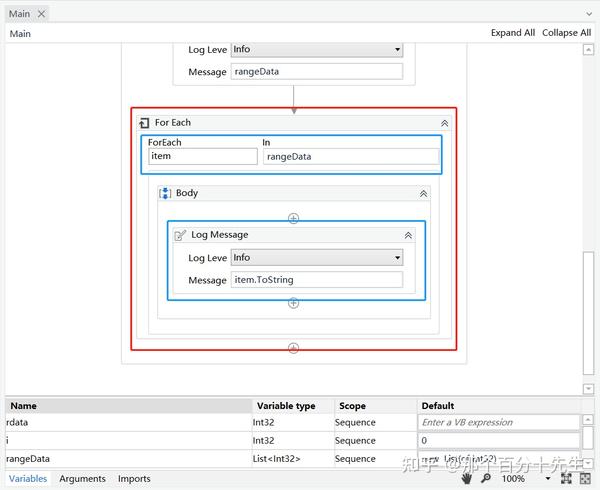Image resolution: width=600 pixels, height=490 pixels.
Task: Open the Imports tab
Action: (x=134, y=479)
